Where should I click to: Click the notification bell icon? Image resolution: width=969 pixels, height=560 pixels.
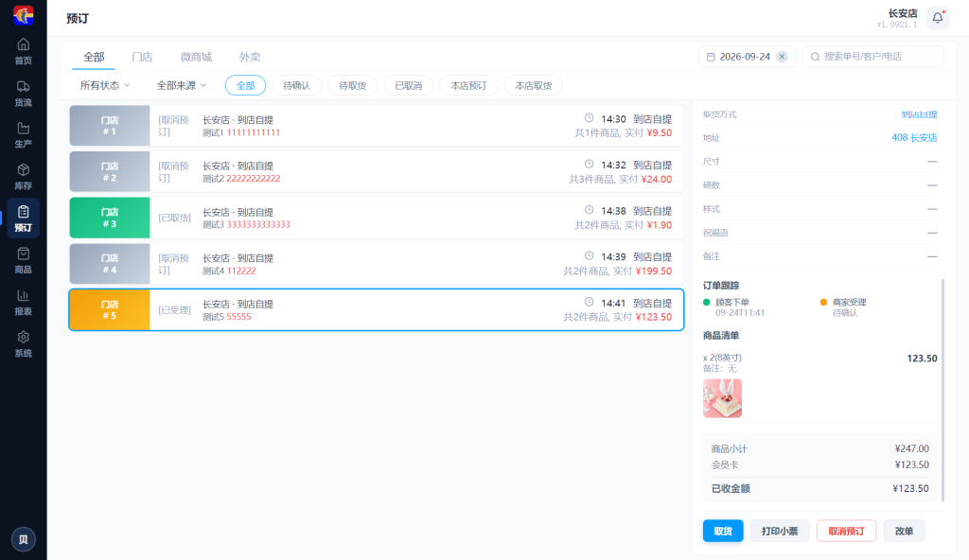click(x=938, y=18)
